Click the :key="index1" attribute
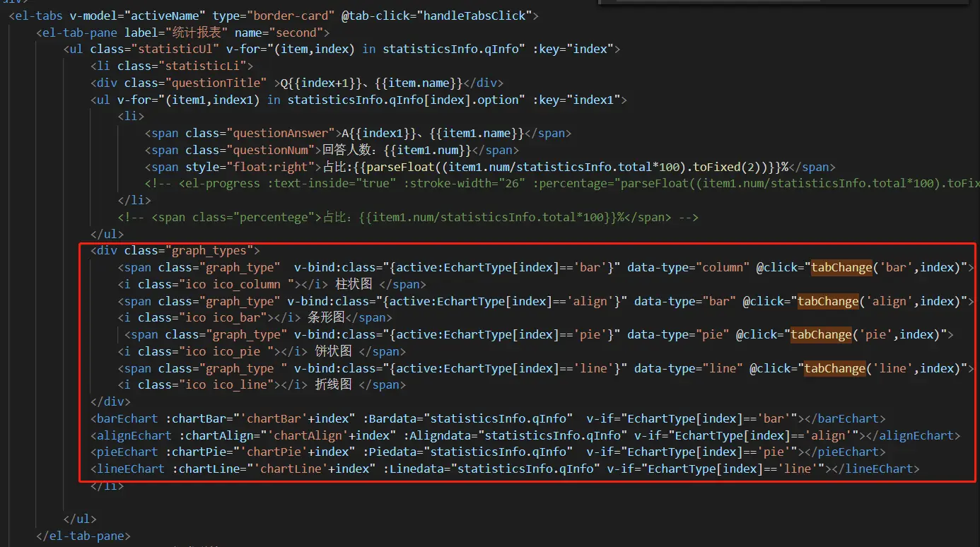980x547 pixels. (576, 100)
